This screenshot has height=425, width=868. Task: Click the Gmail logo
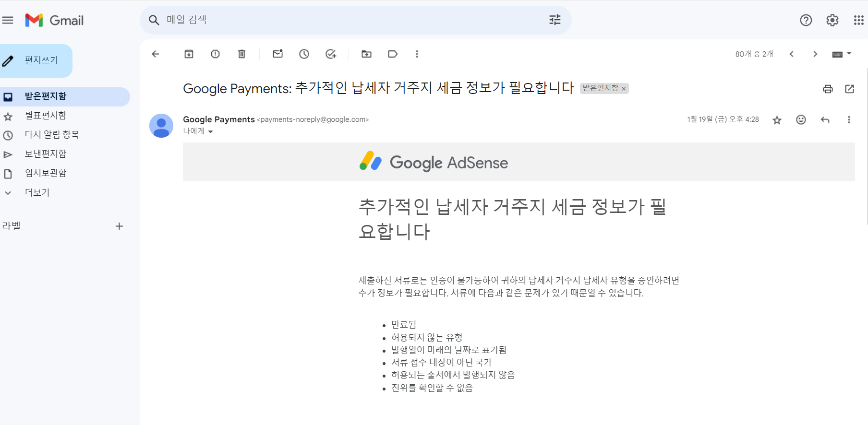coord(54,20)
